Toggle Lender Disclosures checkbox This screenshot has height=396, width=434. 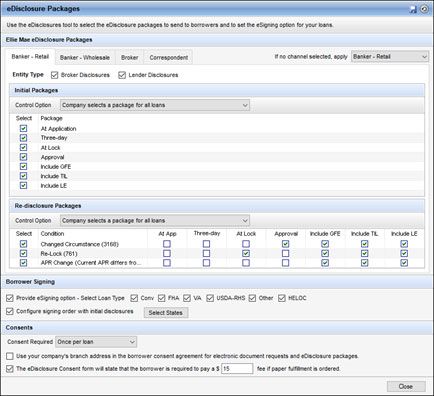pos(122,75)
